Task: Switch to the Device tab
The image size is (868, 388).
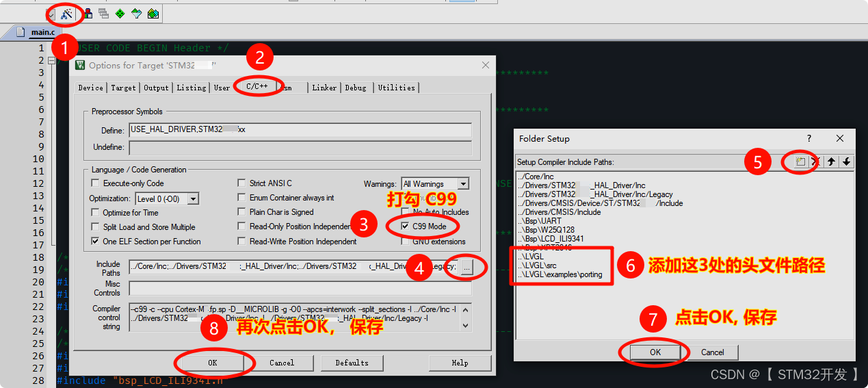Action: [x=90, y=88]
